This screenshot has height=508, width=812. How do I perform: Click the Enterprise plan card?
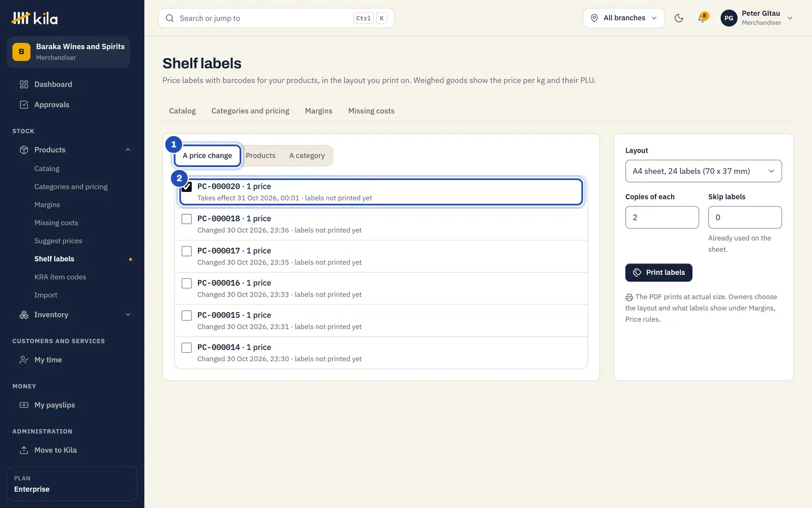tap(72, 484)
